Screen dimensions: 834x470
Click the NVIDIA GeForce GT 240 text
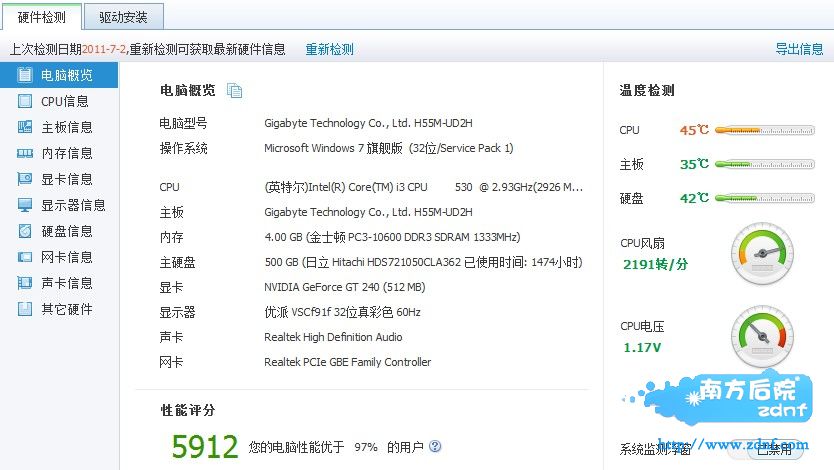tap(345, 287)
